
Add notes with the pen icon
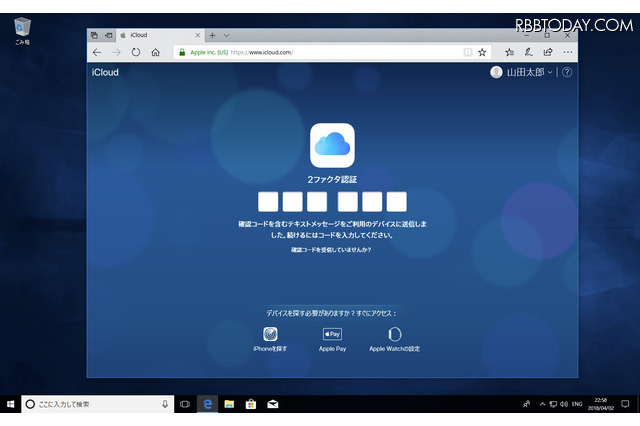pyautogui.click(x=529, y=52)
